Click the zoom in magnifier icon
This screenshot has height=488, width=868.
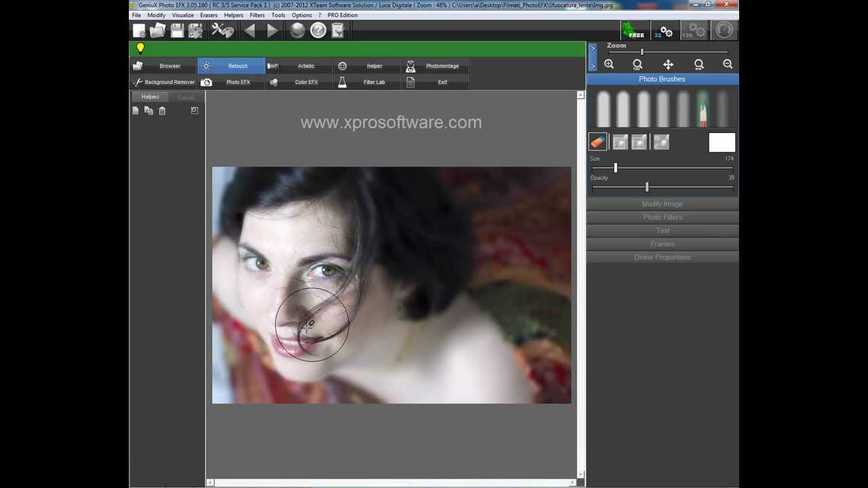609,64
